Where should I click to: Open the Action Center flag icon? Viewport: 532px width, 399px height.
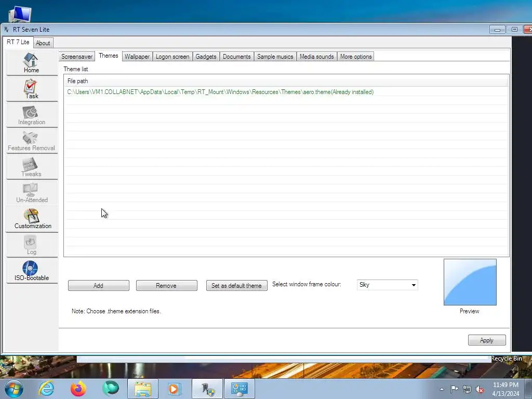[x=454, y=389]
